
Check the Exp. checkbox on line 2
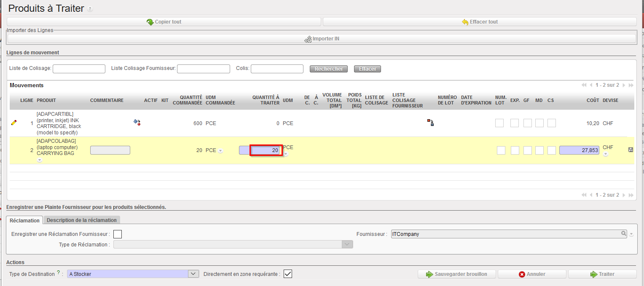point(515,150)
